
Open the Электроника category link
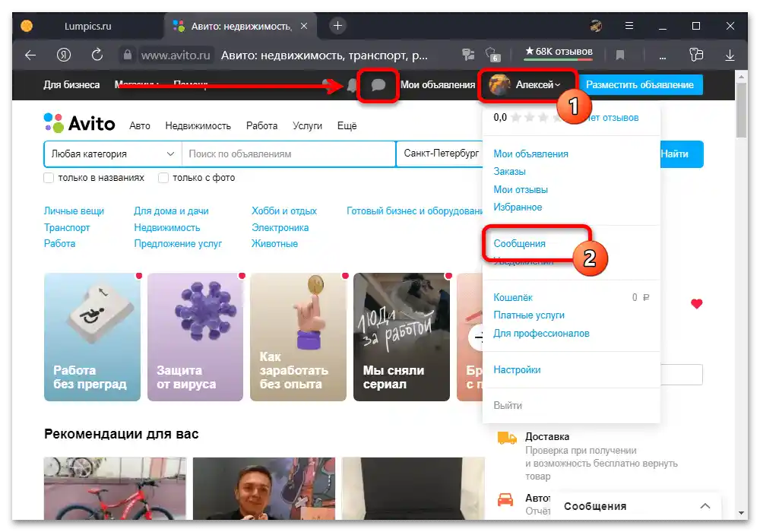[x=280, y=228]
